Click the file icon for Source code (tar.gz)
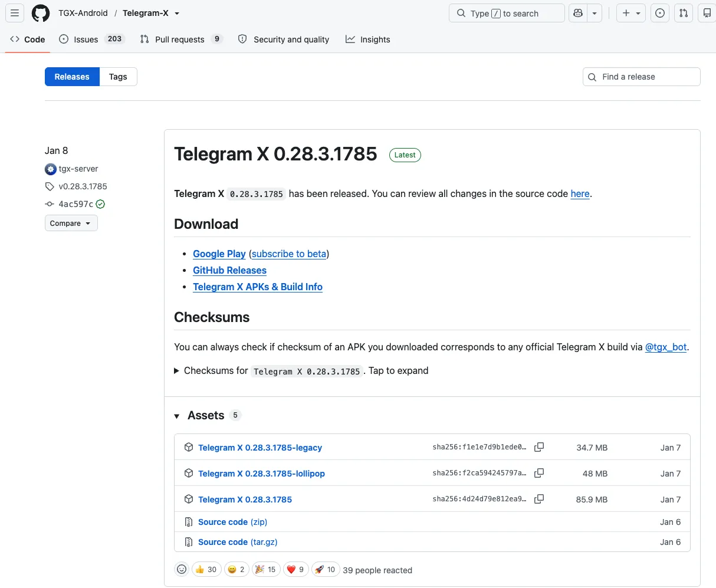The width and height of the screenshot is (716, 588). (x=189, y=542)
